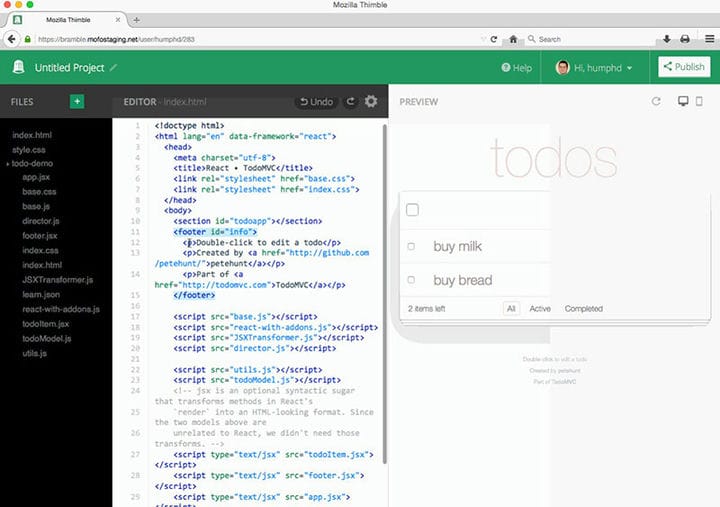Click line number 17 in gutter
This screenshot has width=720, height=507.
[x=135, y=317]
